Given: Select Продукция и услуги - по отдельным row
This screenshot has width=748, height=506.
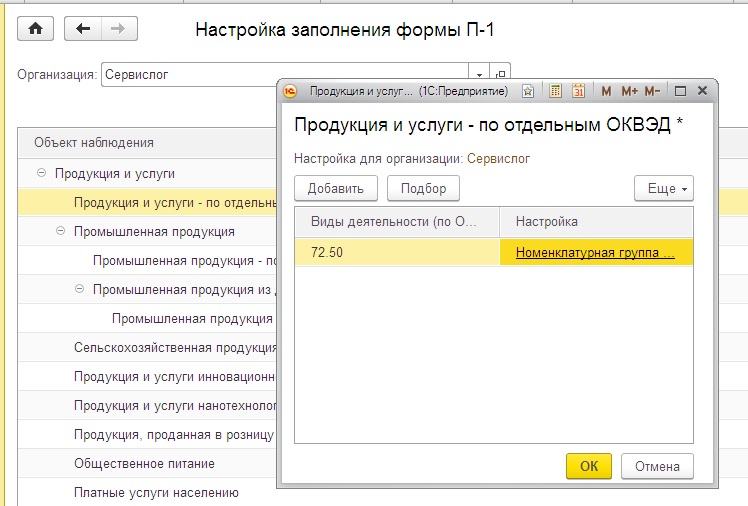Looking at the screenshot, I should point(147,203).
